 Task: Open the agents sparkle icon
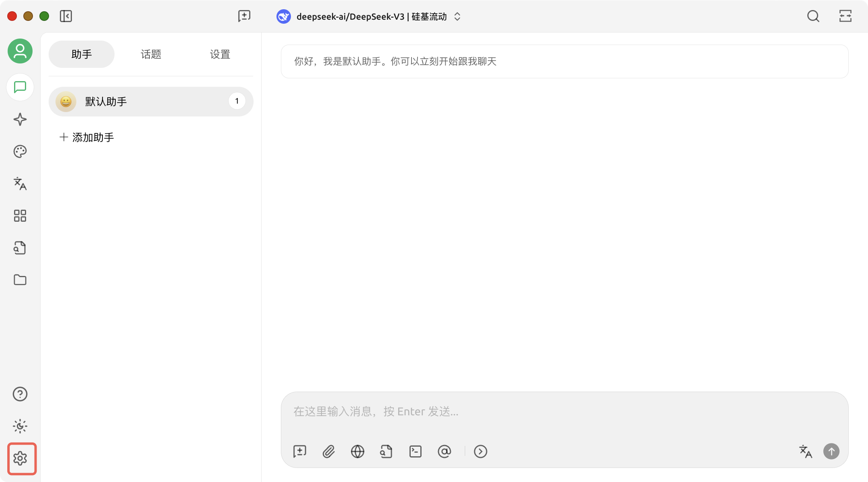click(x=20, y=119)
